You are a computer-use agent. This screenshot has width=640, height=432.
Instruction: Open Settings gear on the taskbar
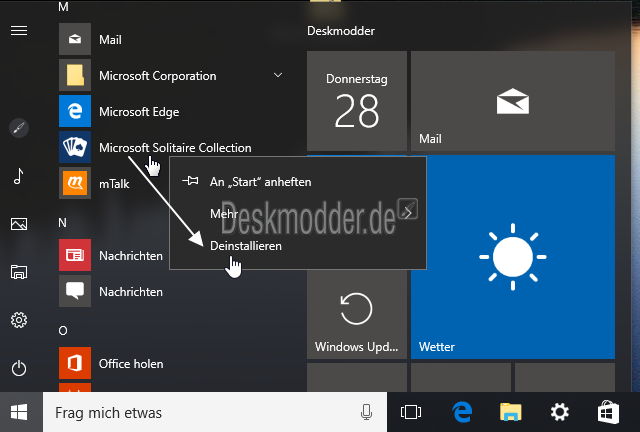coord(560,412)
